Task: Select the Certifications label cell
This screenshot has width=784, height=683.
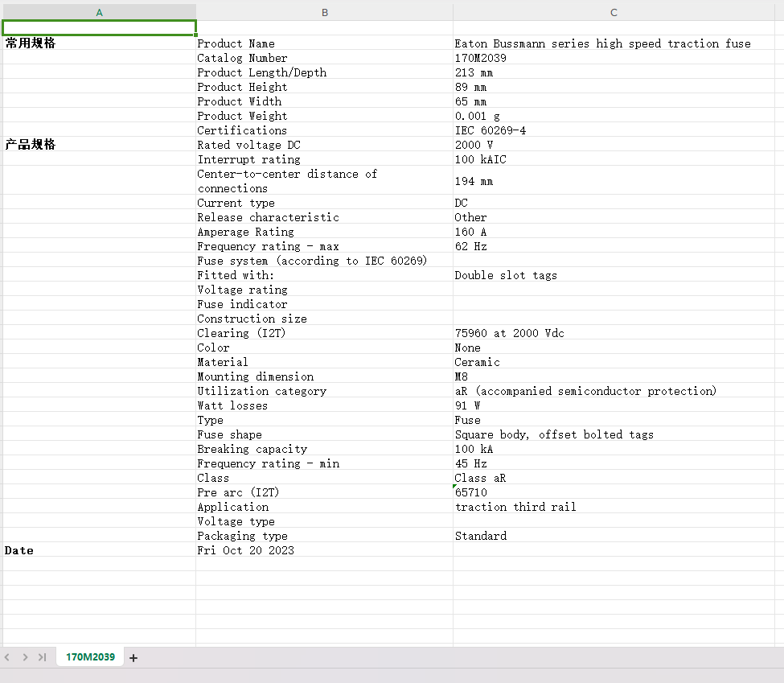Action: pyautogui.click(x=325, y=130)
